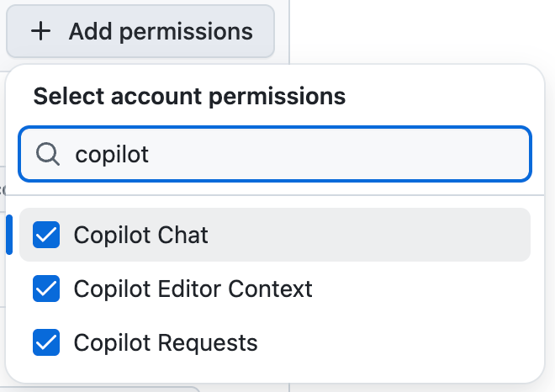Select the Copilot Chat label text
This screenshot has width=555, height=392.
(140, 235)
